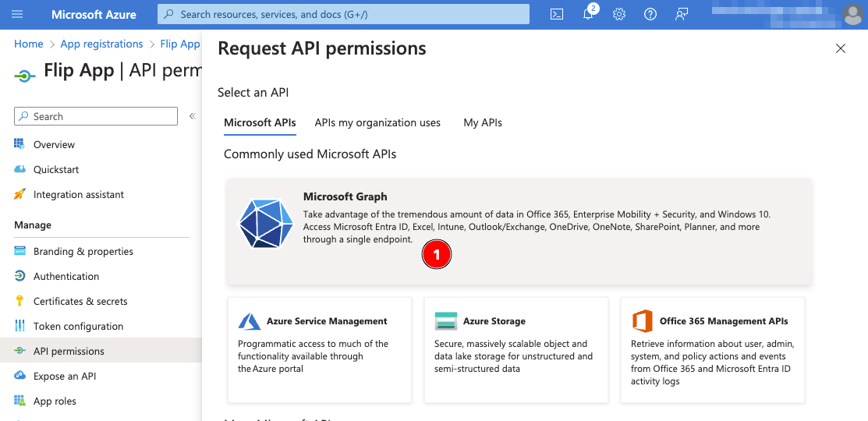This screenshot has height=421, width=868.
Task: Select API permissions in the sidebar
Action: pyautogui.click(x=101, y=351)
